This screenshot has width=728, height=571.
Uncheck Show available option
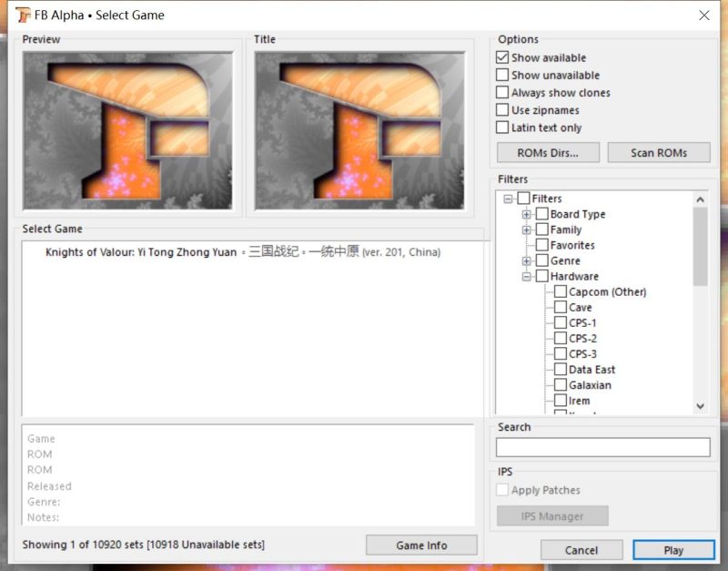[502, 57]
